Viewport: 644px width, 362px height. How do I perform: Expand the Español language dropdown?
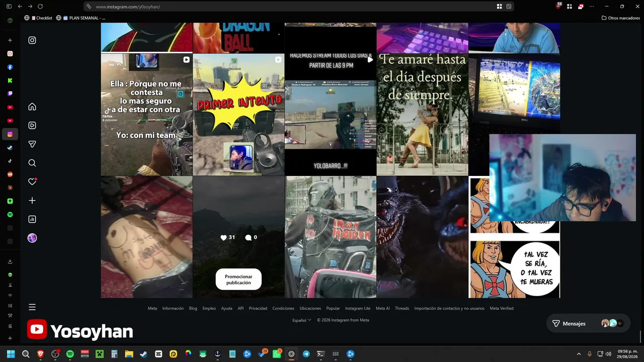point(302,320)
